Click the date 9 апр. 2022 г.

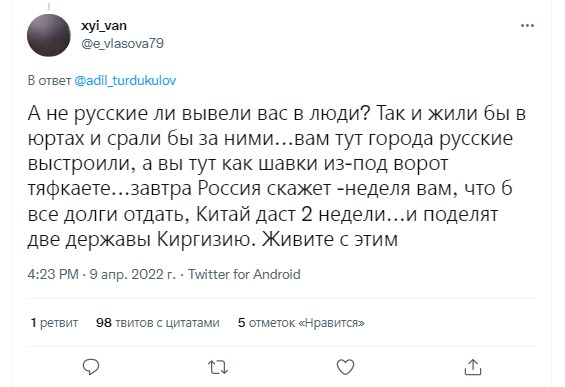tap(133, 274)
